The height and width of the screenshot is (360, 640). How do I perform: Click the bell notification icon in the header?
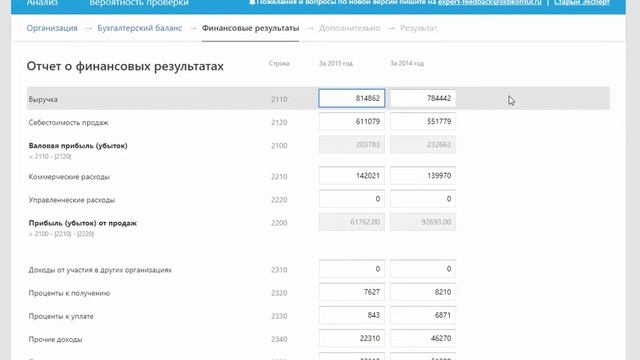coord(252,2)
